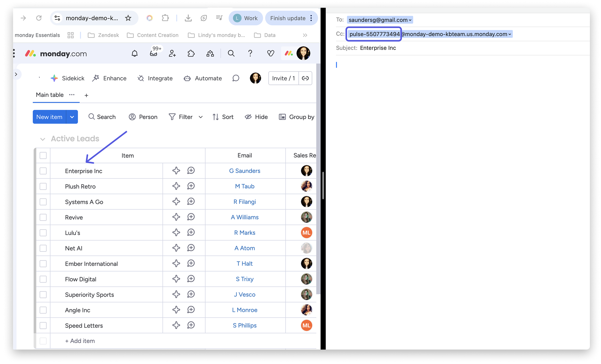Viewport: 601px width, 364px height.
Task: Check the Plush Retro row checkbox
Action: click(43, 186)
